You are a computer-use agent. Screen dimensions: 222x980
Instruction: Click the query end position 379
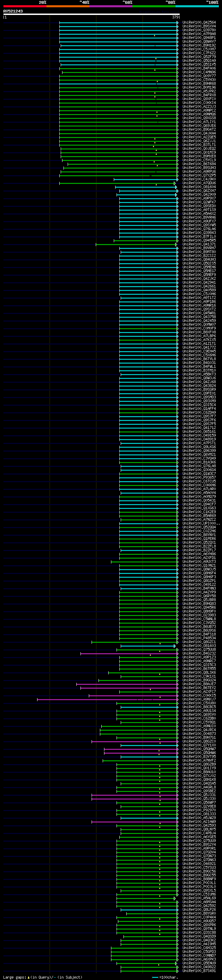175,17
